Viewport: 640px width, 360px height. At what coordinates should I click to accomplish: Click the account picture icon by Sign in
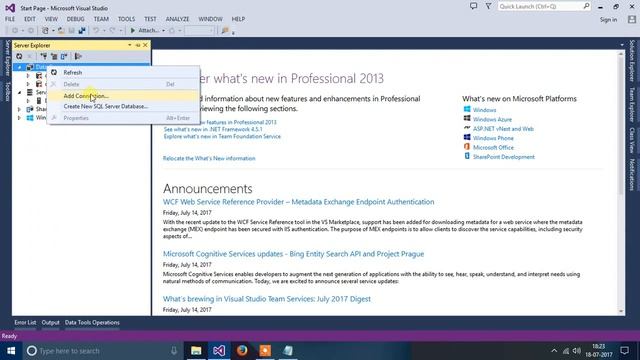[632, 19]
